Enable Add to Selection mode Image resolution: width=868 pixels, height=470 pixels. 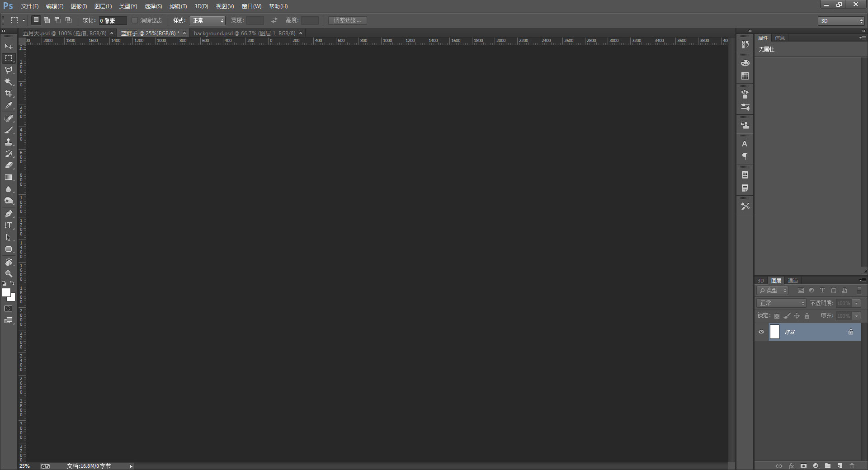click(47, 20)
